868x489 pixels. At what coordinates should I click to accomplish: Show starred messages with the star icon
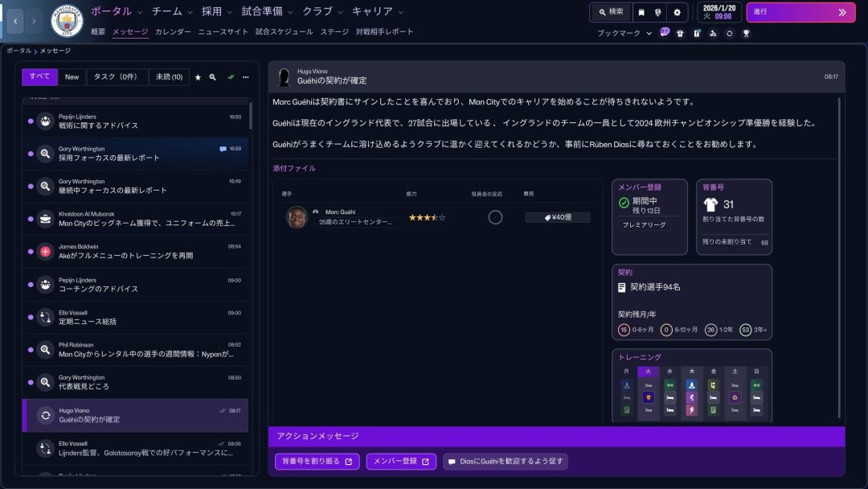point(198,77)
